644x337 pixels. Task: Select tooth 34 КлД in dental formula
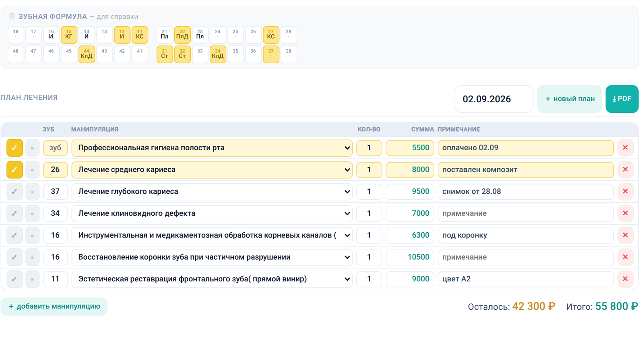click(x=218, y=54)
